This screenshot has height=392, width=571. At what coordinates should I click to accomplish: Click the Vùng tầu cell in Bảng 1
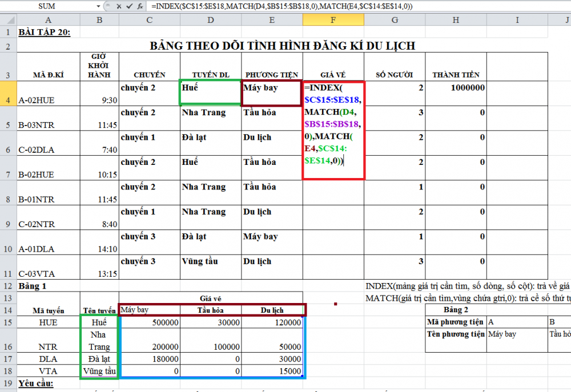pos(99,371)
